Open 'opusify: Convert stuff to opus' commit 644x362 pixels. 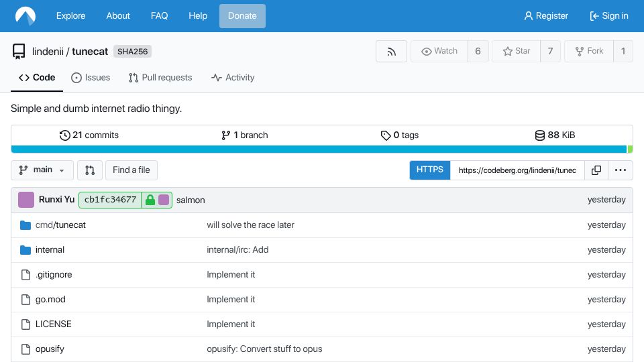point(264,349)
